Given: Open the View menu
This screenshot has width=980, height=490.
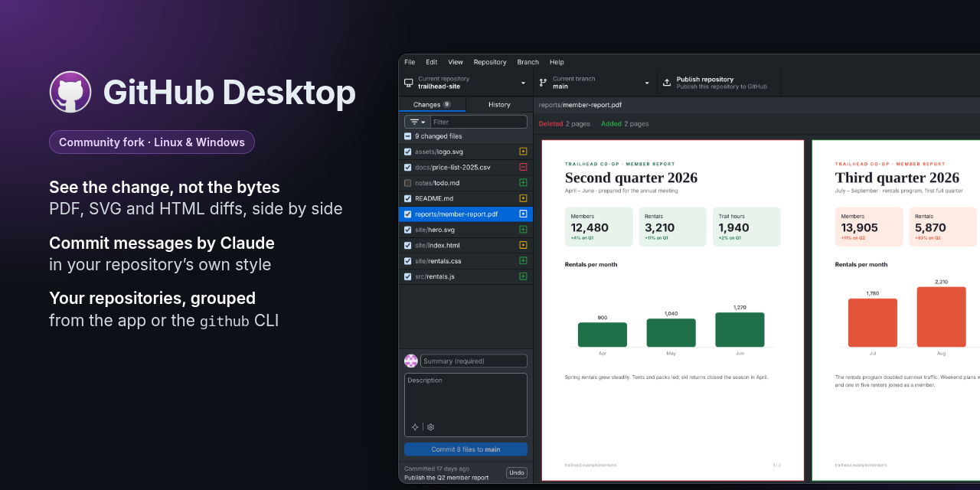Looking at the screenshot, I should click(456, 62).
